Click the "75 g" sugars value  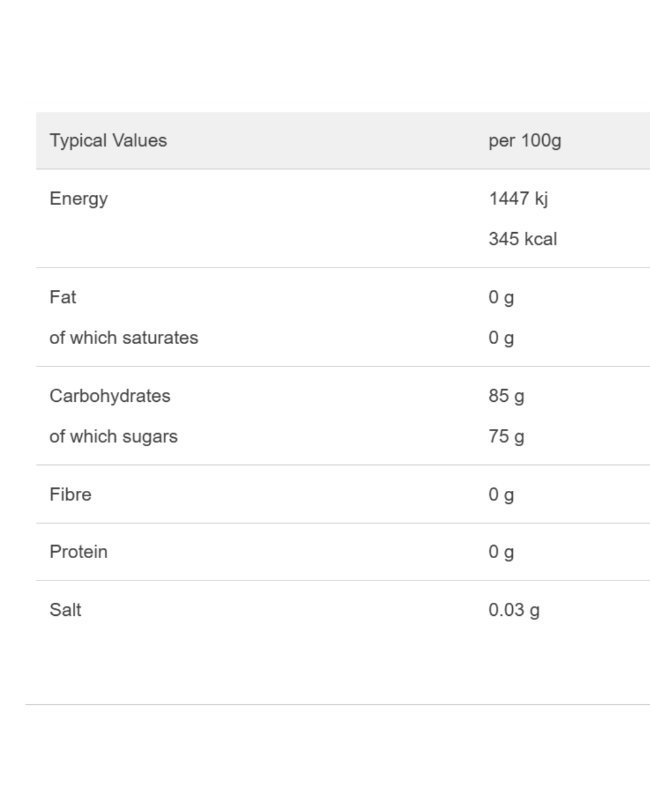coord(506,437)
